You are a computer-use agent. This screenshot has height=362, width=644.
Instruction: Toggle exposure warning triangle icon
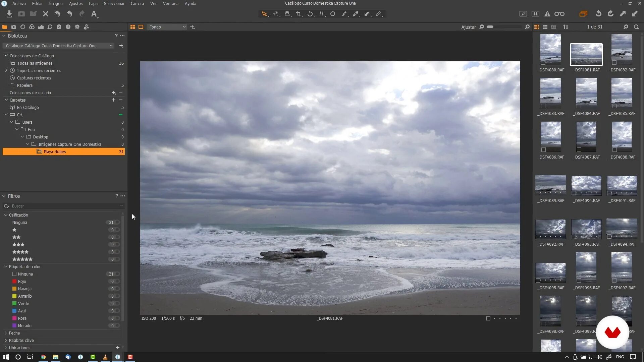pos(547,14)
